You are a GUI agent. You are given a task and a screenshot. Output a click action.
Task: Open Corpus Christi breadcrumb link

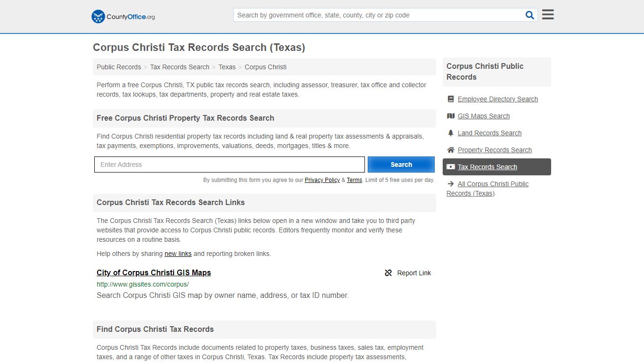coord(265,67)
